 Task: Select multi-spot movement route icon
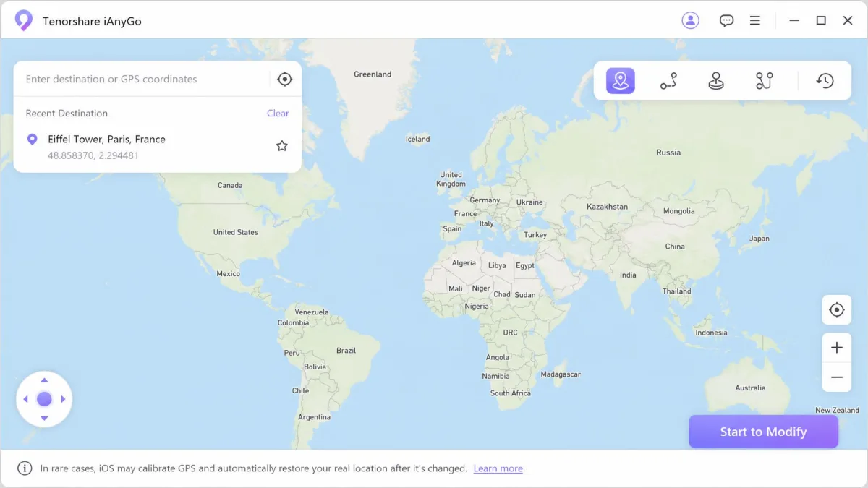(x=765, y=81)
